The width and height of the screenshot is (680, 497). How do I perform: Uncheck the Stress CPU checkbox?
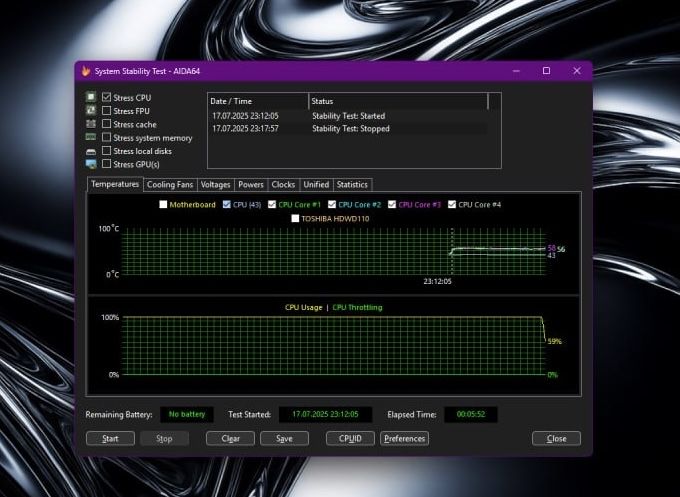pyautogui.click(x=106, y=97)
